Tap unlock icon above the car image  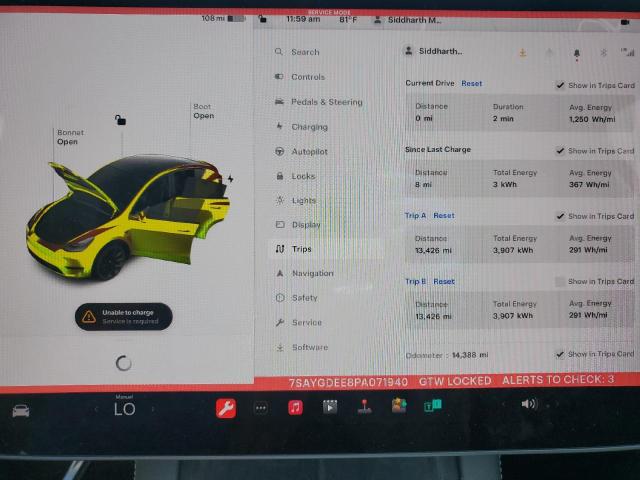[x=120, y=120]
